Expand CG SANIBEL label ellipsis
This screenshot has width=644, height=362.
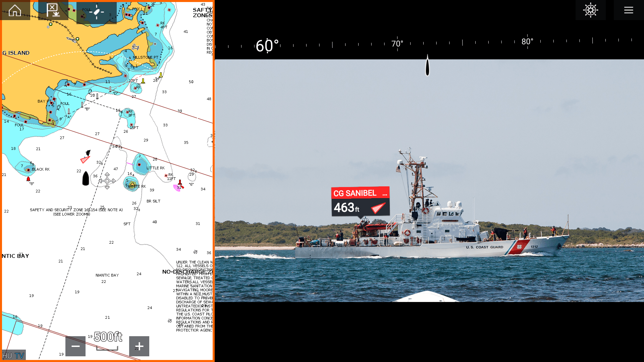tap(385, 194)
